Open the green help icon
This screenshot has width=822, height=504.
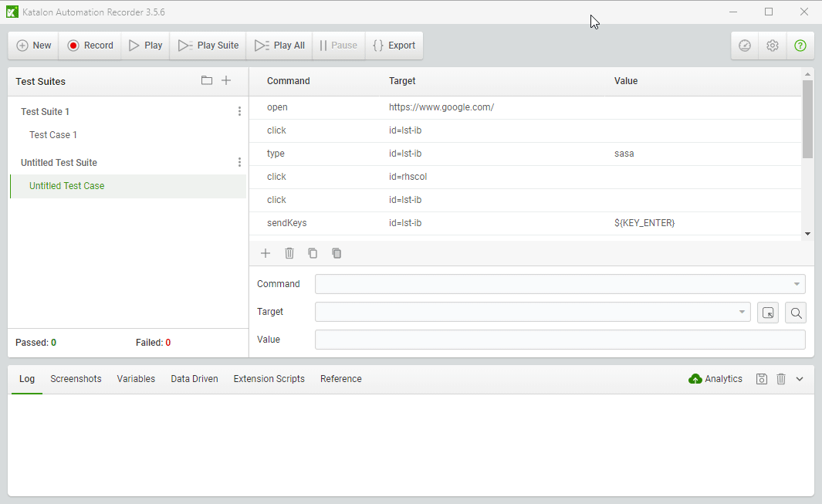point(800,46)
